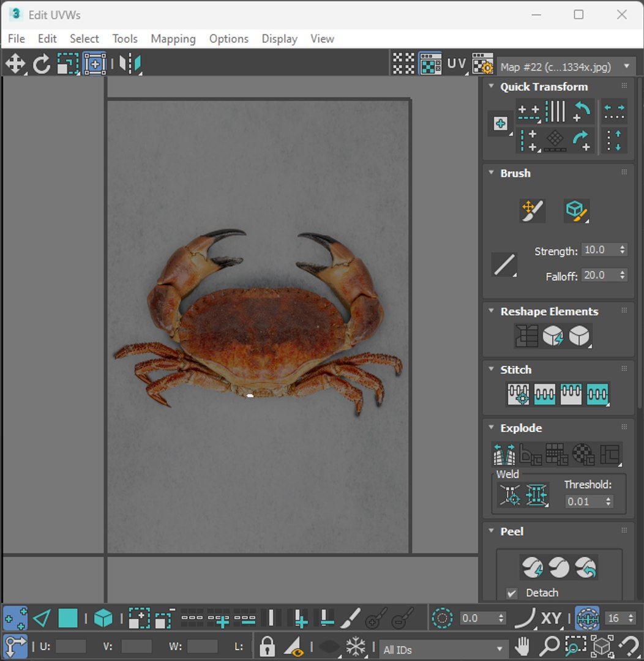644x661 pixels.
Task: Toggle the Soft Selection circle icon
Action: pyautogui.click(x=442, y=618)
